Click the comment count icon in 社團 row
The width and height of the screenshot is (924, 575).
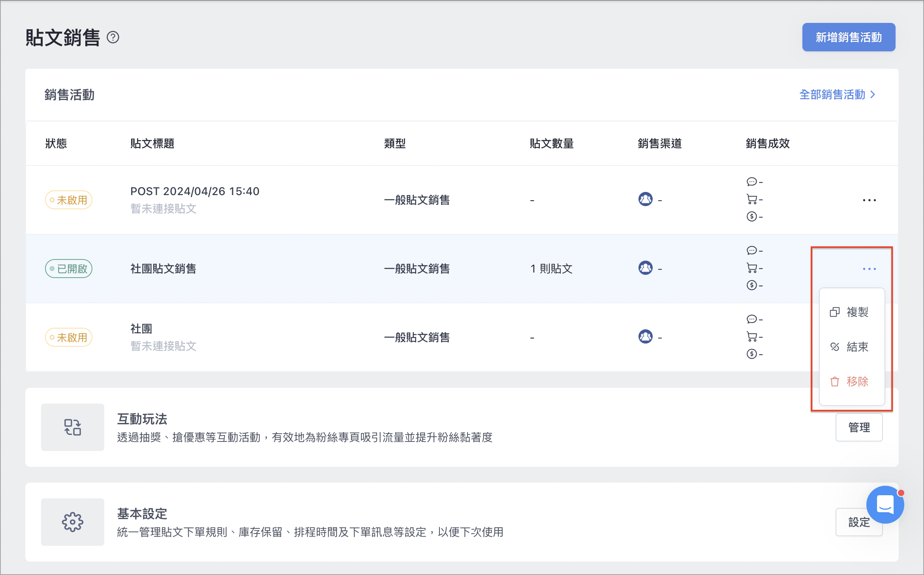point(751,319)
